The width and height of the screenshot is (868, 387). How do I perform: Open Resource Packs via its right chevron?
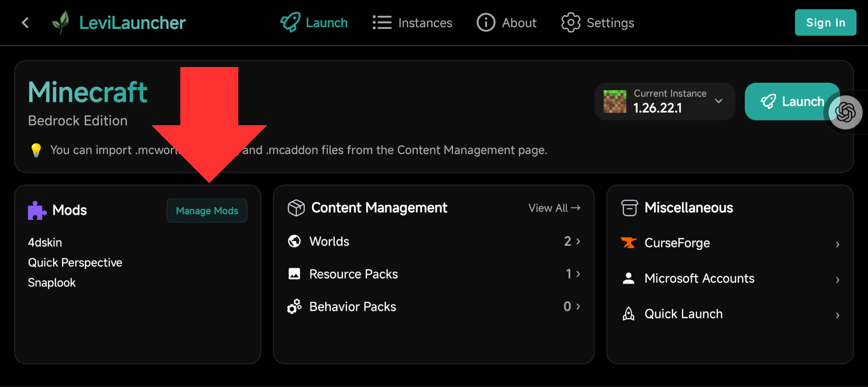tap(578, 274)
